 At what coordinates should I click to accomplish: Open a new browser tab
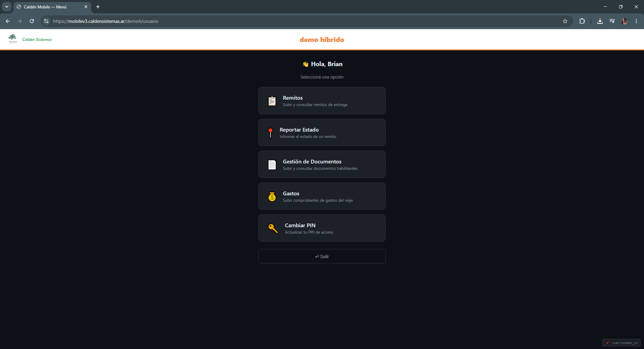(x=98, y=7)
